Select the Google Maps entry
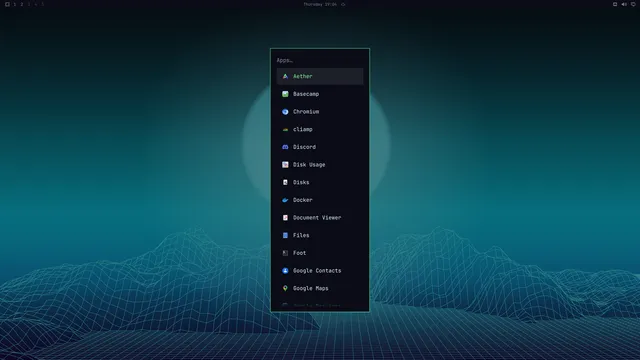Image resolution: width=640 pixels, height=360 pixels. point(320,288)
